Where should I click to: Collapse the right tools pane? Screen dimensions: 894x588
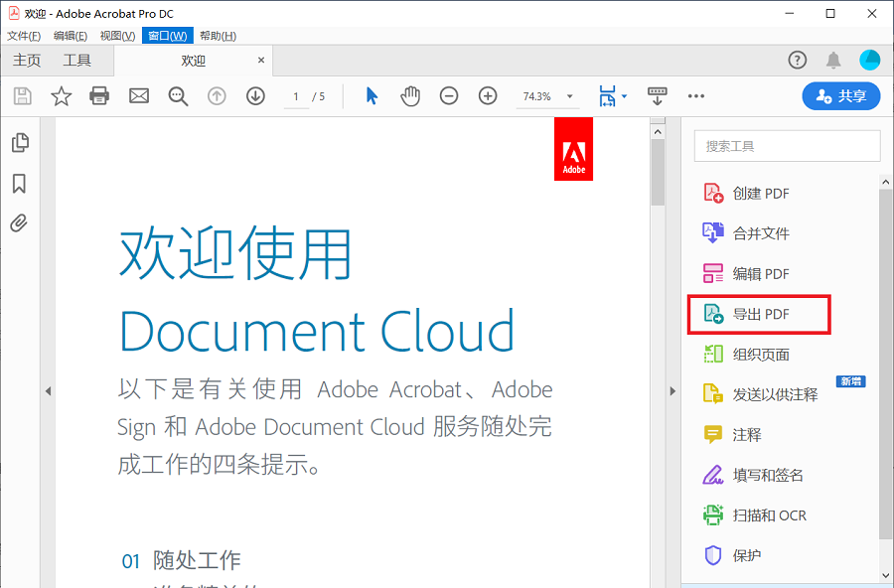click(x=672, y=391)
